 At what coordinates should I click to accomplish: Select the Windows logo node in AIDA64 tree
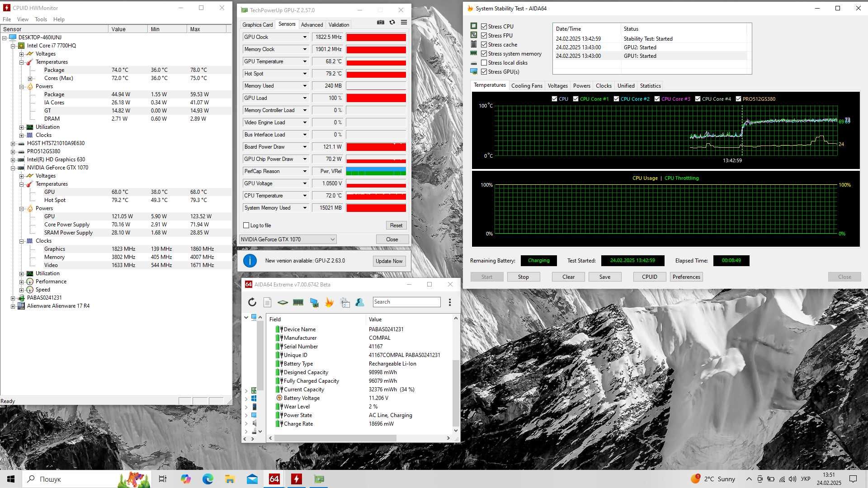click(x=254, y=398)
